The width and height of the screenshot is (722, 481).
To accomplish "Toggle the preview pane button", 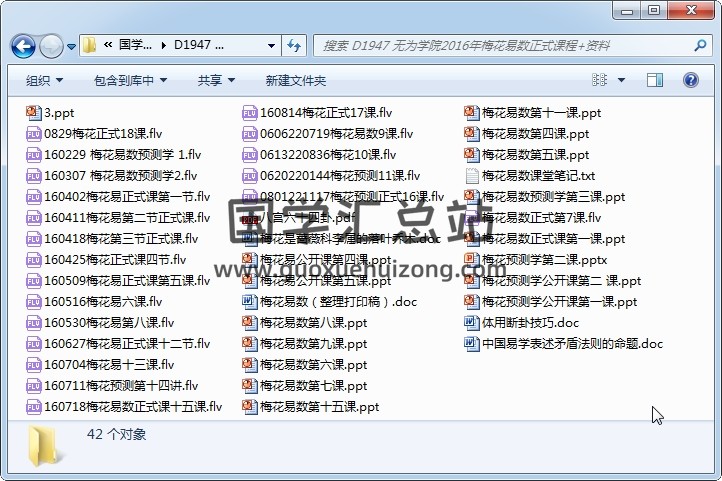I will 657,80.
